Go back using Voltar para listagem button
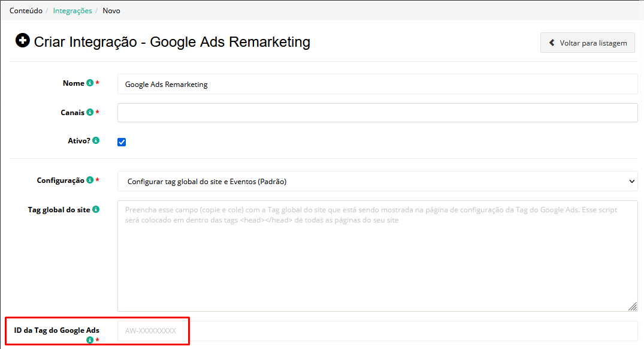This screenshot has width=644, height=349. click(x=587, y=43)
